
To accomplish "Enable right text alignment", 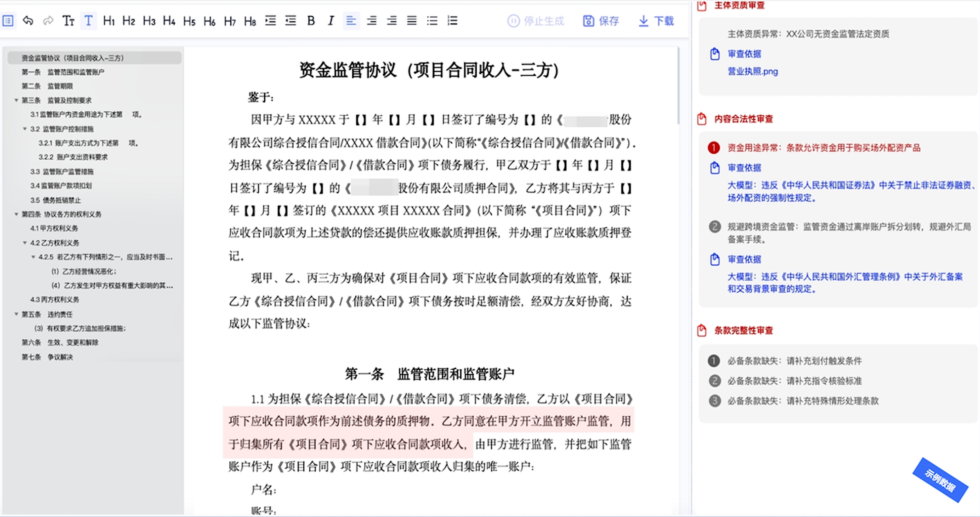I will [392, 21].
